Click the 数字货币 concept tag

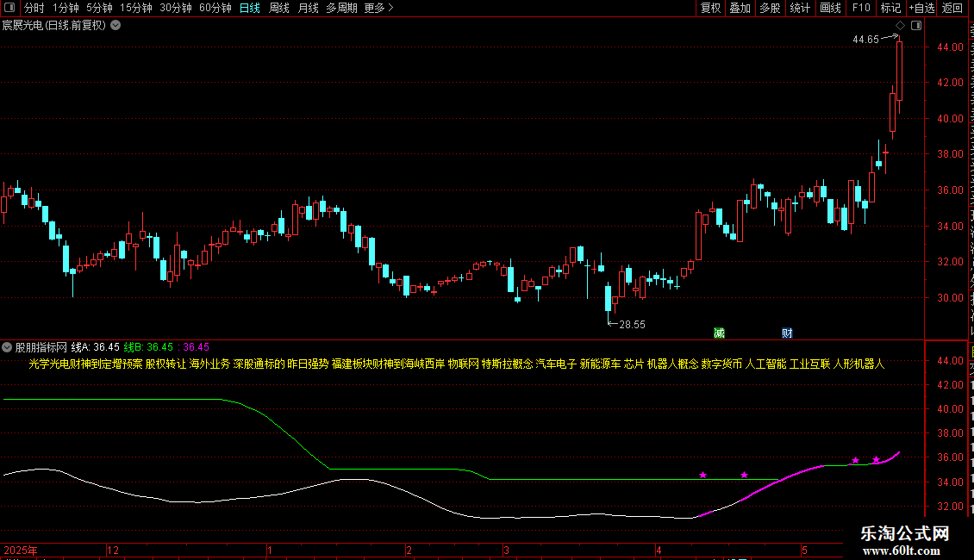pos(721,364)
